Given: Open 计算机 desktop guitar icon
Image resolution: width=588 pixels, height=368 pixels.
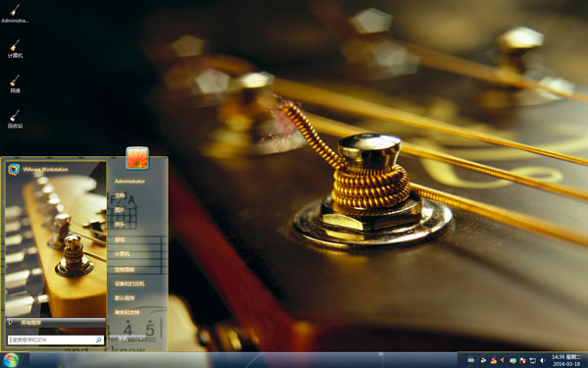Looking at the screenshot, I should pos(15,49).
